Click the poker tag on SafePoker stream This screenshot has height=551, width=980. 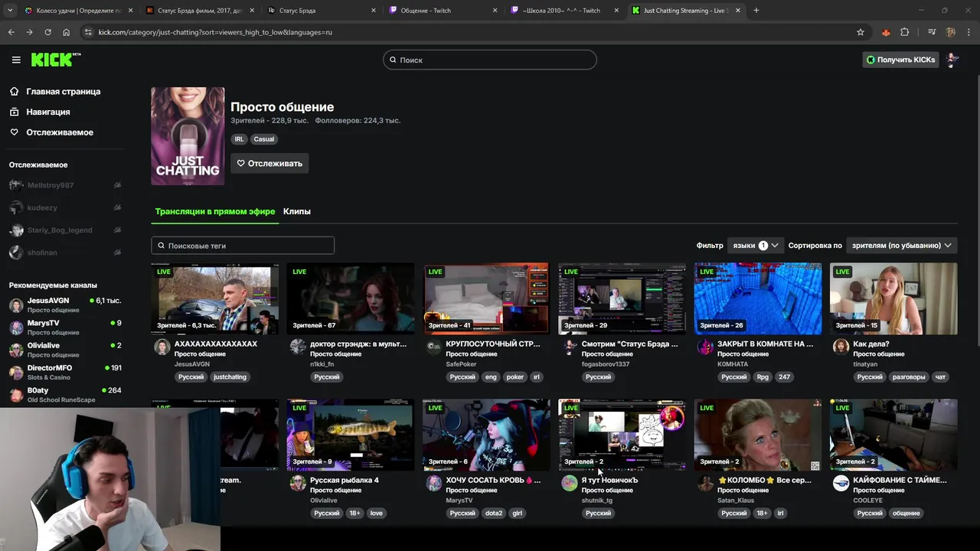click(515, 377)
